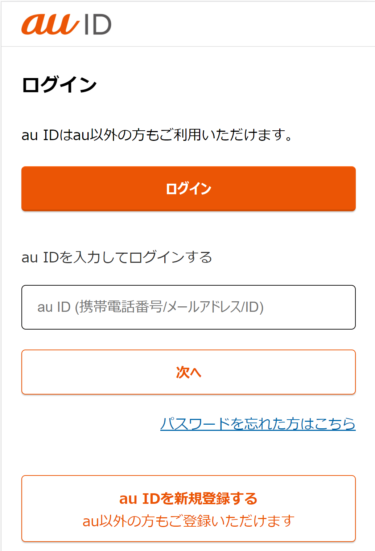Click bold au IDを新規登録する text
The width and height of the screenshot is (375, 551).
pos(188,499)
